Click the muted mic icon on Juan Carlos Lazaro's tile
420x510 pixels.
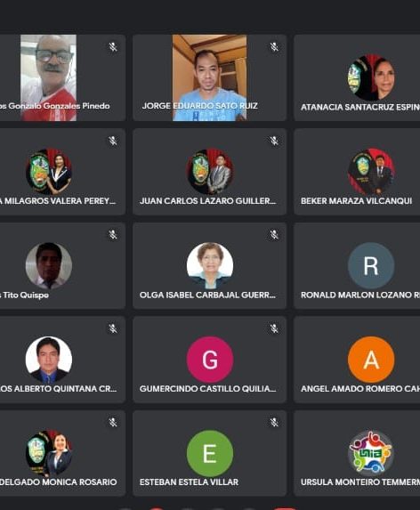[x=274, y=141]
